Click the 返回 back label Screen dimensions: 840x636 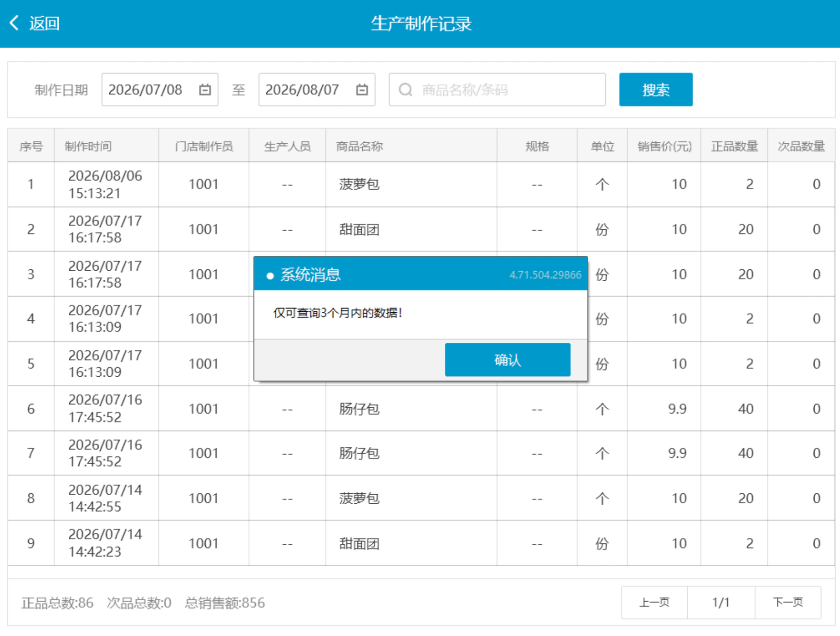click(44, 23)
